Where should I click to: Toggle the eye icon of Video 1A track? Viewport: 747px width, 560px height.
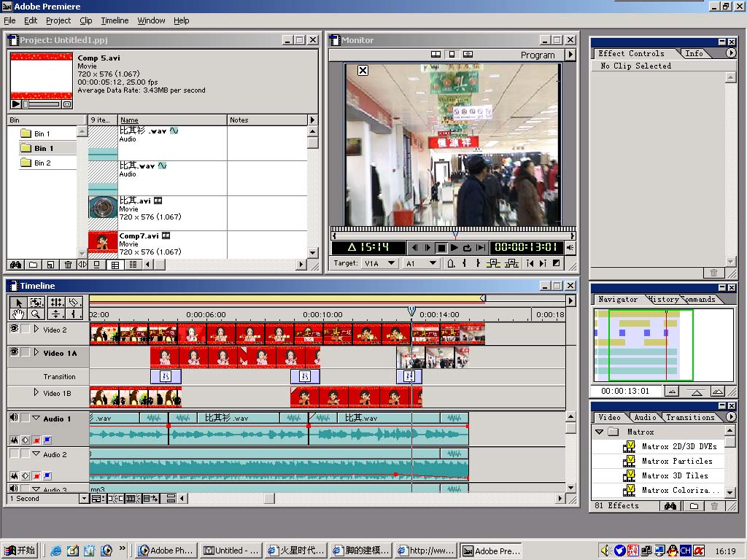tap(15, 352)
